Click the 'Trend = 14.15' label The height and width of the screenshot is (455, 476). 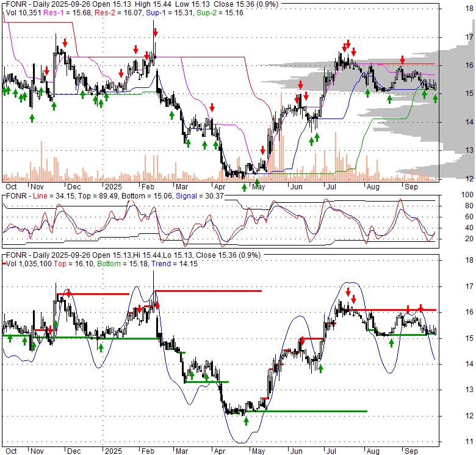pos(175,264)
